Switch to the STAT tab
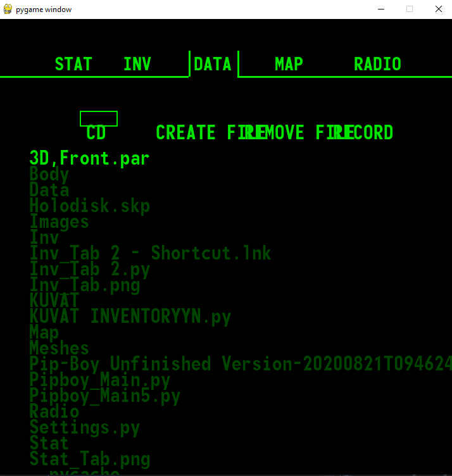The height and width of the screenshot is (476, 452). click(73, 64)
